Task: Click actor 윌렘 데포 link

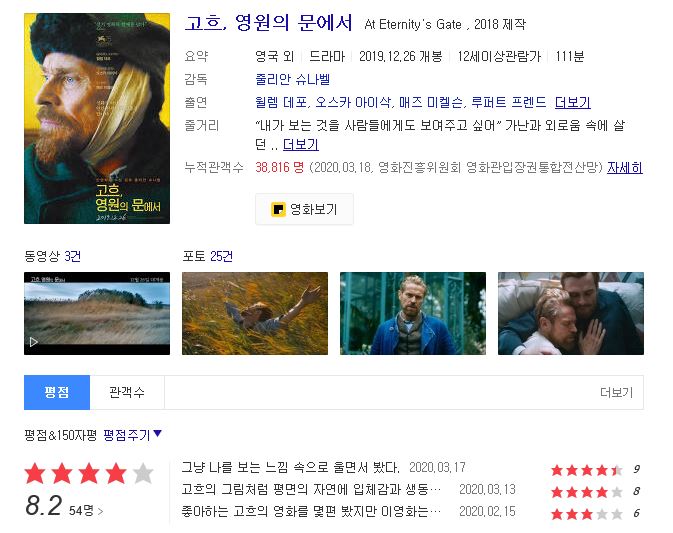Action: [281, 103]
